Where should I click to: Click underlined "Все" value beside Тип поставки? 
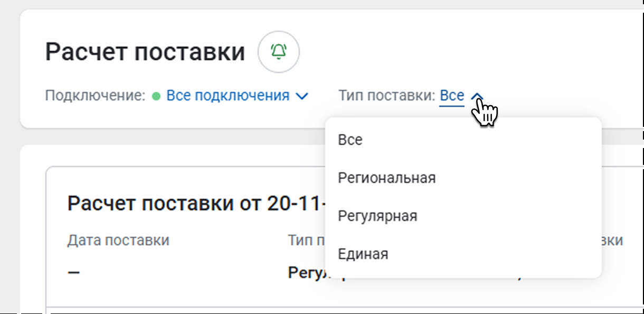tap(452, 96)
